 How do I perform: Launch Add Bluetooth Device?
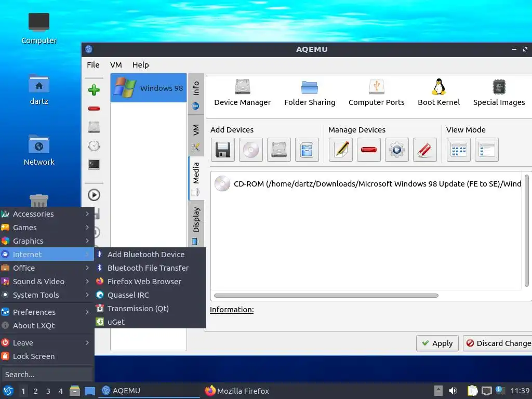pyautogui.click(x=150, y=255)
